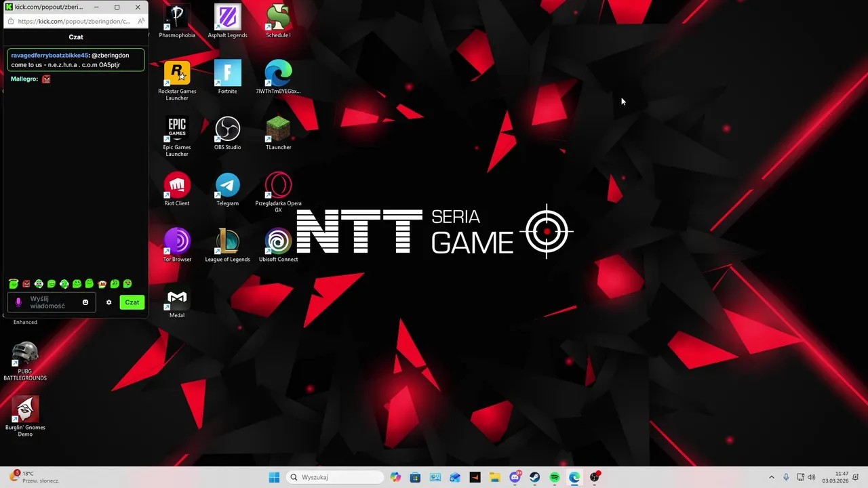Open the network icon in system tray
Viewport: 868px width, 488px height.
pos(800,477)
